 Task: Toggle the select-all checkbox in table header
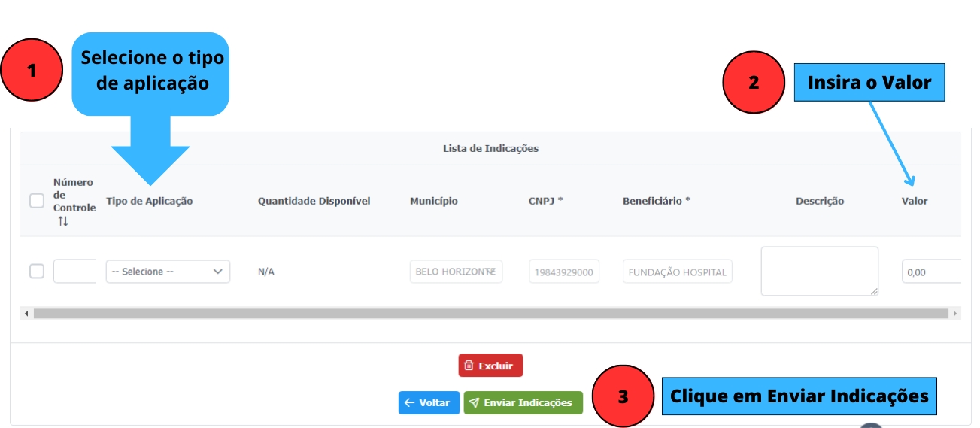click(x=37, y=201)
